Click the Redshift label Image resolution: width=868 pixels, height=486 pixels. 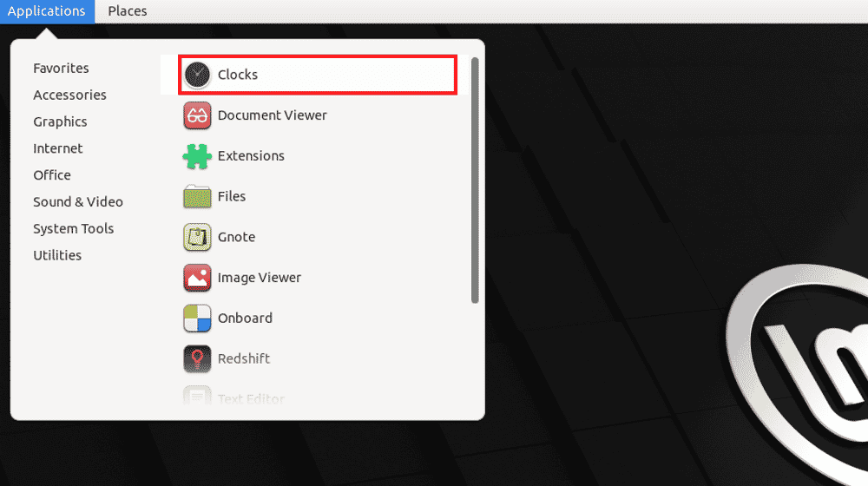pos(244,358)
